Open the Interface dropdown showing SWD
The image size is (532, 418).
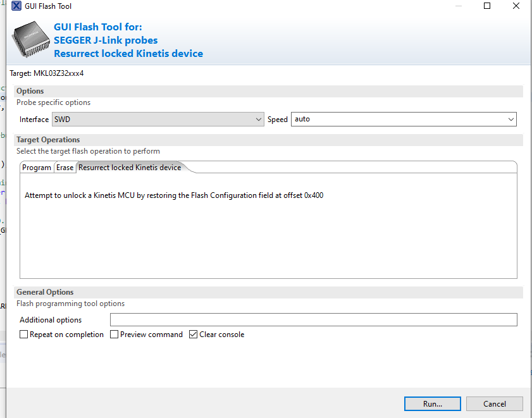coord(158,119)
